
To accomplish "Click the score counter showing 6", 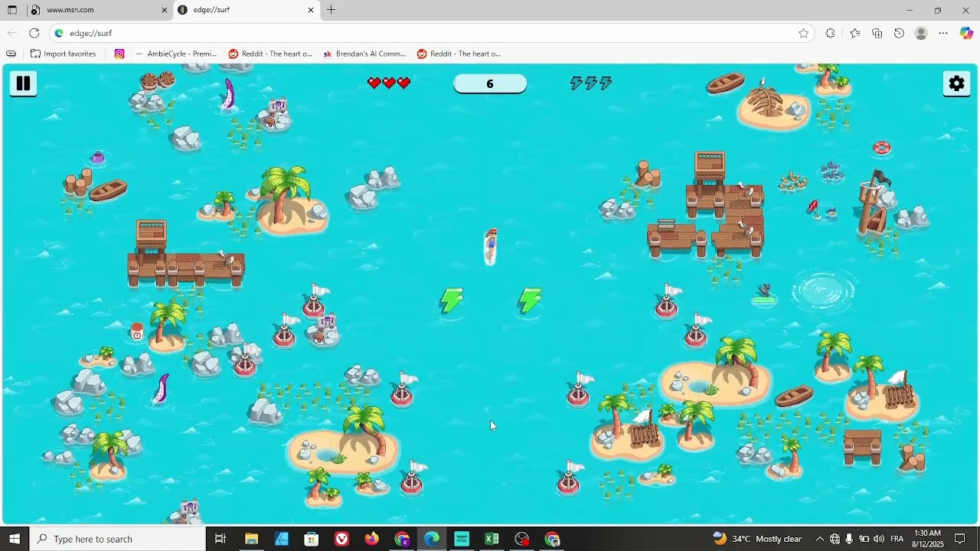I will click(490, 84).
